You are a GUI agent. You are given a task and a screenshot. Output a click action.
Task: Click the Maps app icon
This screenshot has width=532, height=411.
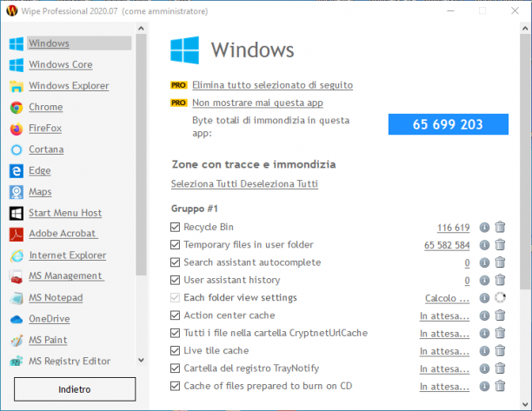17,192
